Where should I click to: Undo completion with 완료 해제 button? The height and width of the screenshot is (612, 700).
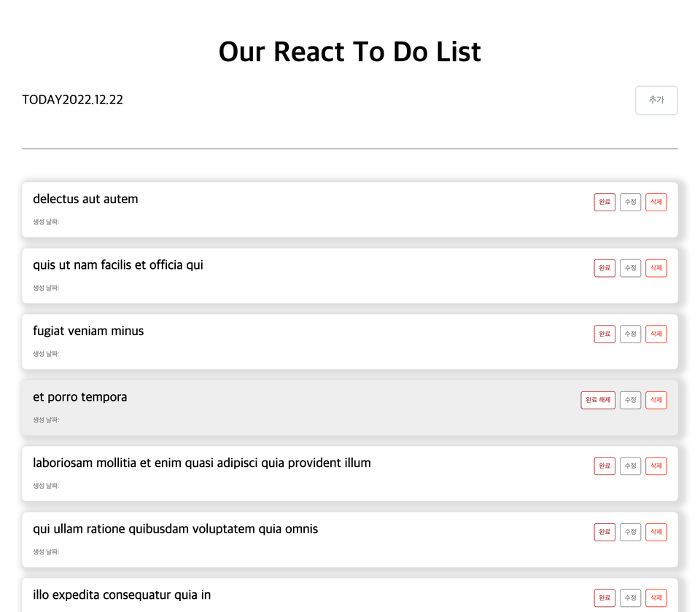pos(598,400)
